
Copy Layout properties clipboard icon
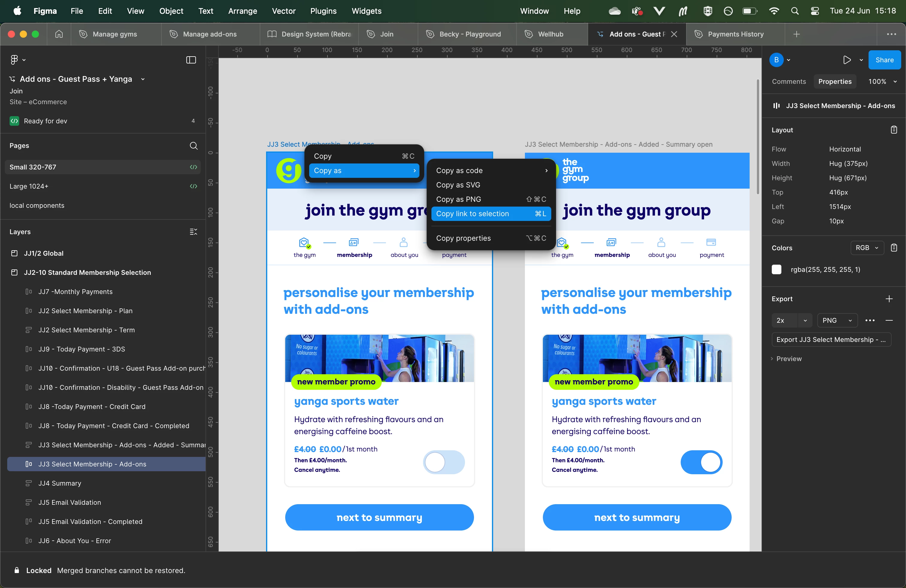click(893, 130)
